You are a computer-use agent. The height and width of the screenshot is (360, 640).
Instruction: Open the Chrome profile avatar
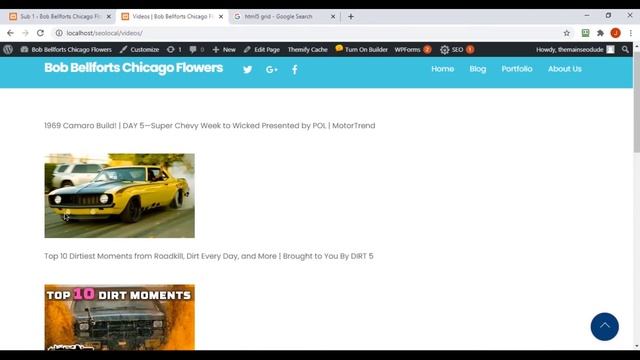[x=616, y=33]
